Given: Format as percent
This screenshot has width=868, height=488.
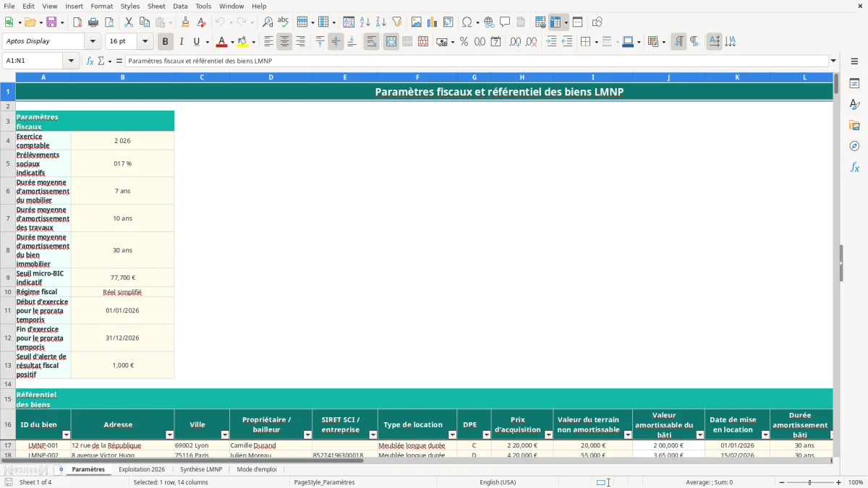Looking at the screenshot, I should (464, 42).
